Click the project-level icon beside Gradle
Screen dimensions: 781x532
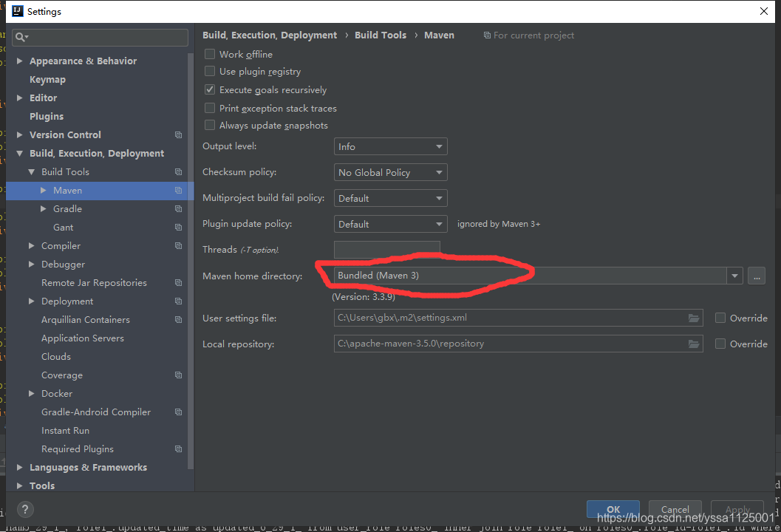(x=178, y=208)
